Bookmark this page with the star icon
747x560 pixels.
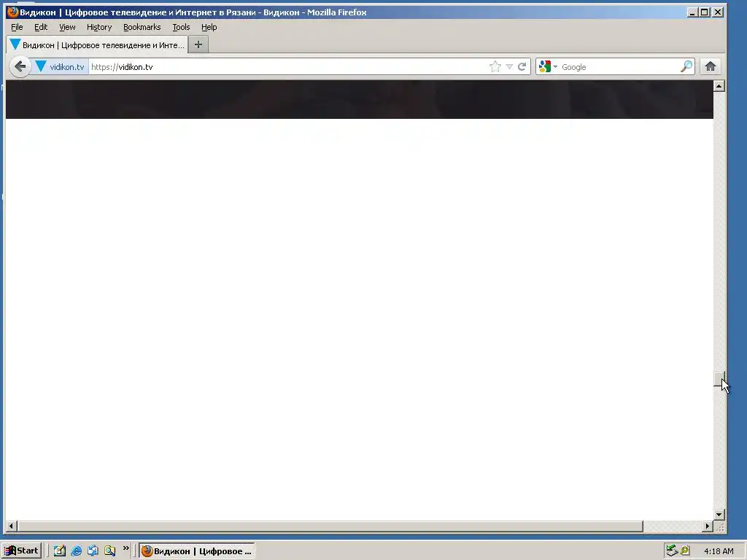[x=495, y=66]
